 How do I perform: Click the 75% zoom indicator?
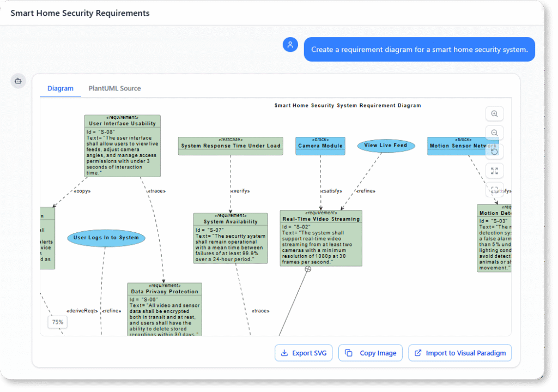coord(57,322)
